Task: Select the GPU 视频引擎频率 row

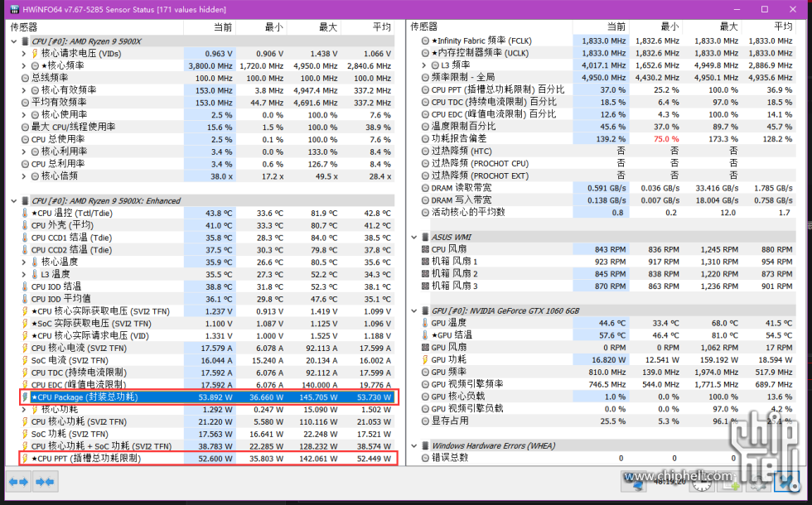Action: tap(607, 384)
